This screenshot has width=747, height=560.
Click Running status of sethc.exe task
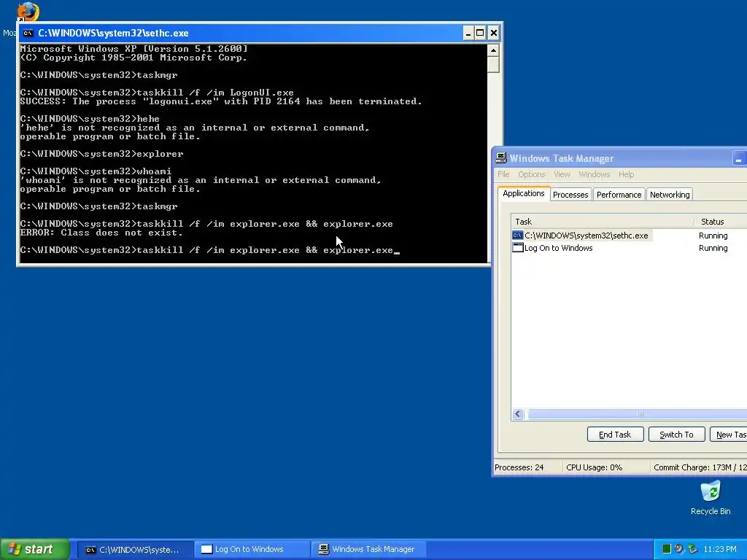pos(713,236)
